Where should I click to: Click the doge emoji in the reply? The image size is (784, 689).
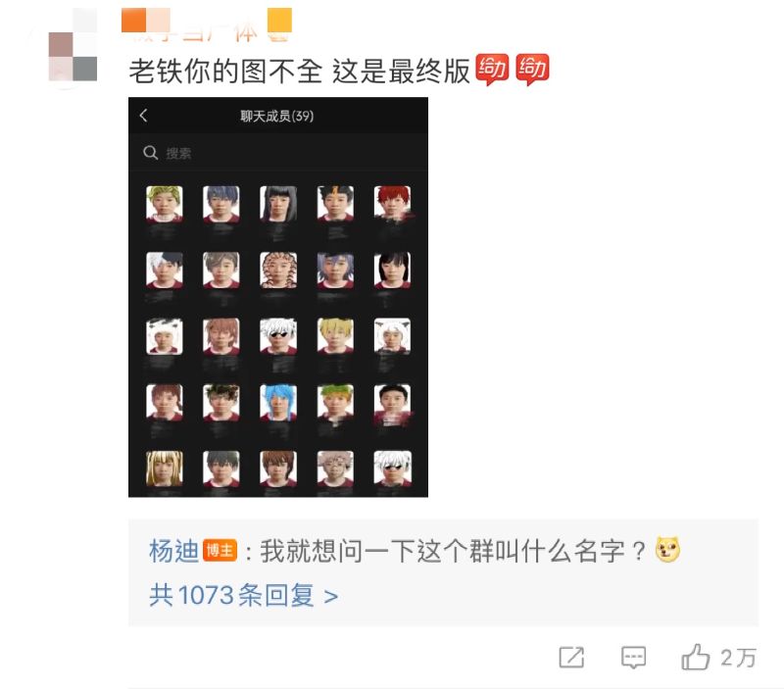click(668, 550)
